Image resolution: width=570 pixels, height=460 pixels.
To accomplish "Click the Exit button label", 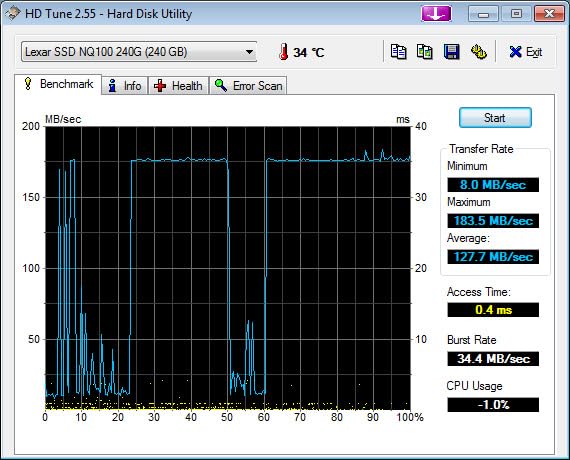I will tap(534, 52).
